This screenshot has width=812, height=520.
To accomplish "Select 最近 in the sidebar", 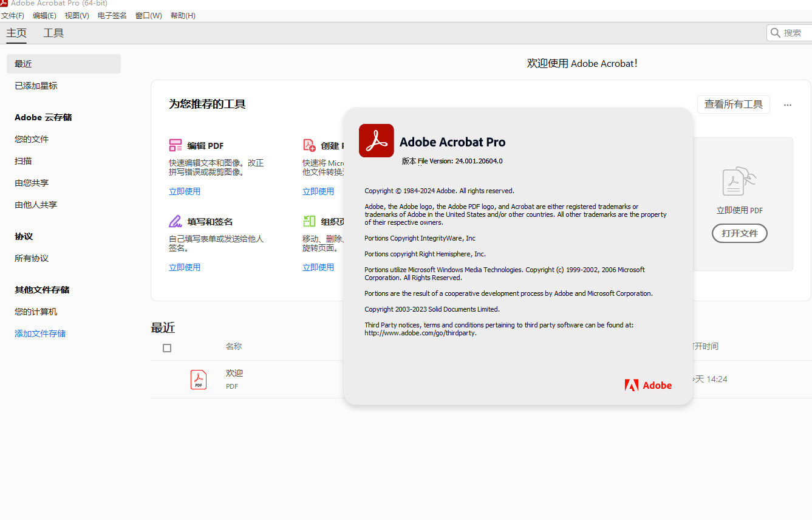I will [64, 64].
